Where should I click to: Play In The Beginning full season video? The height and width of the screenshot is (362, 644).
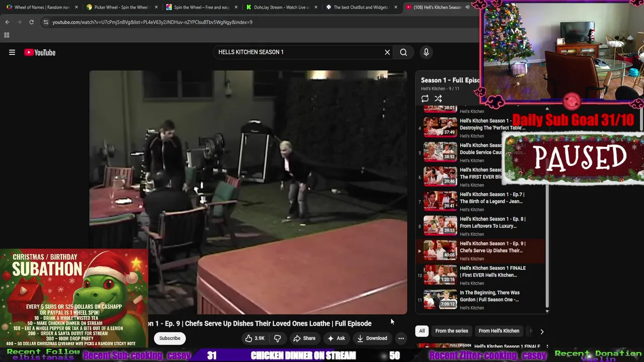pyautogui.click(x=480, y=300)
